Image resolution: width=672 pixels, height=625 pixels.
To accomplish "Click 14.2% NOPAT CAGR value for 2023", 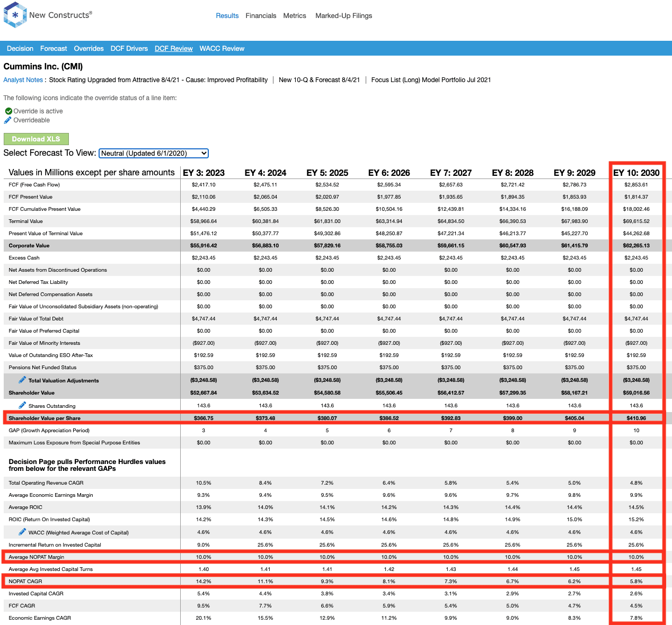I will (x=204, y=582).
